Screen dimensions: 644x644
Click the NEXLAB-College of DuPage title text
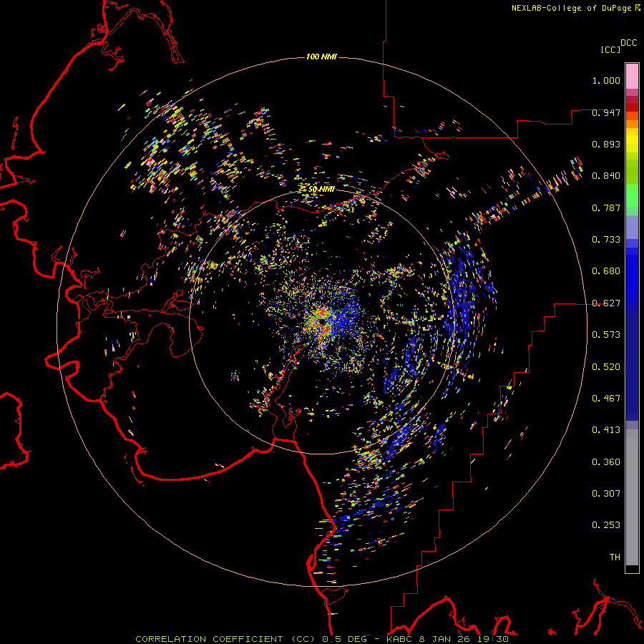pos(571,8)
